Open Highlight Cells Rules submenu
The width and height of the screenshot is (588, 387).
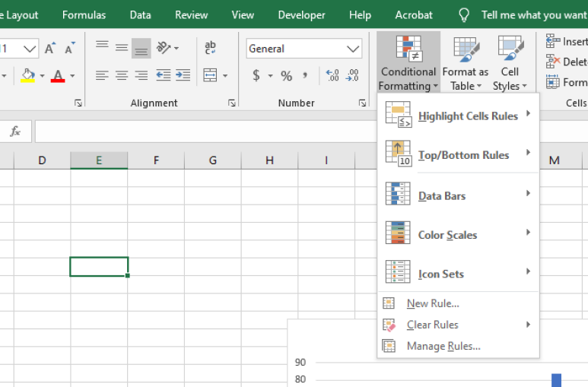(458, 115)
